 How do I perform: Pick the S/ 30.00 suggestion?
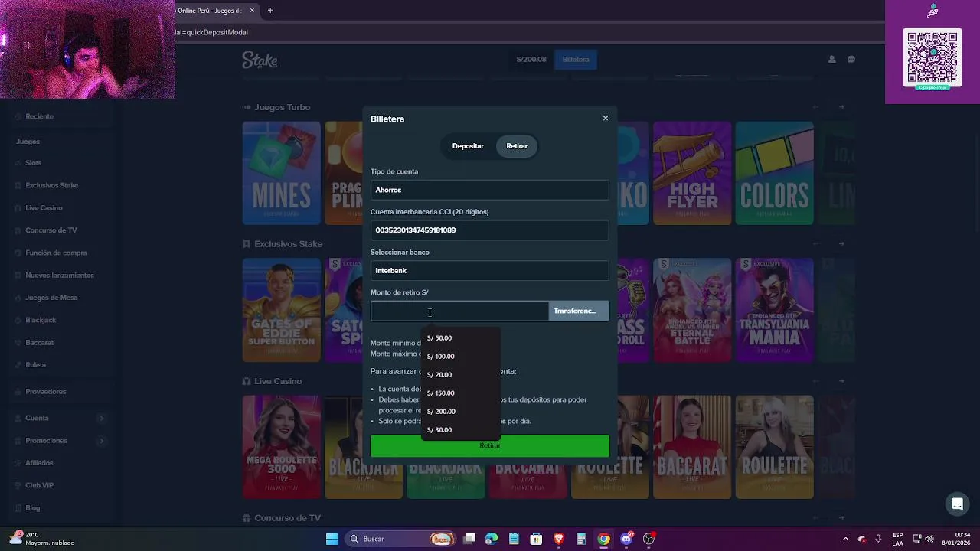pyautogui.click(x=460, y=430)
